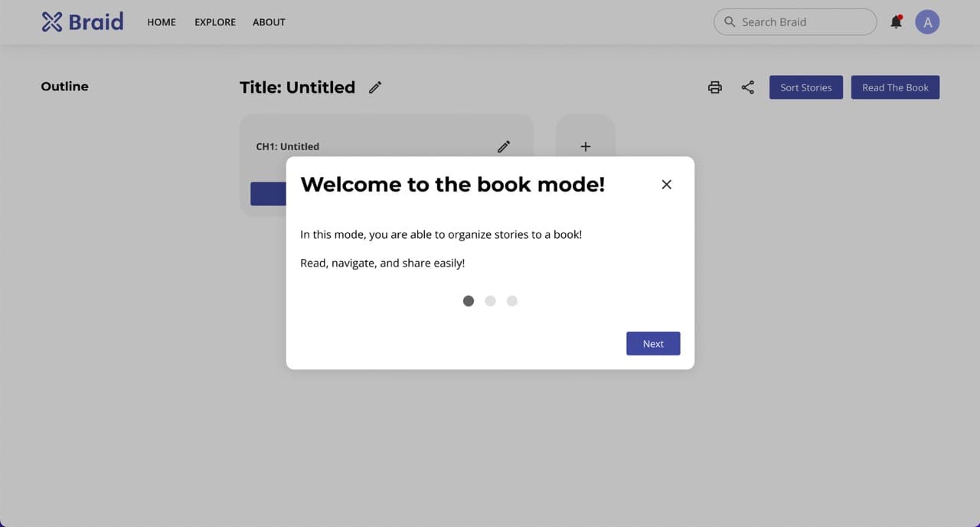Go to the EXPLORE page

pyautogui.click(x=214, y=22)
